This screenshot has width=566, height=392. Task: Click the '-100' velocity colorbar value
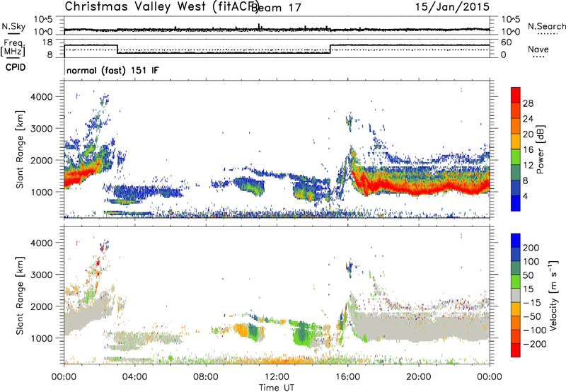(x=533, y=330)
